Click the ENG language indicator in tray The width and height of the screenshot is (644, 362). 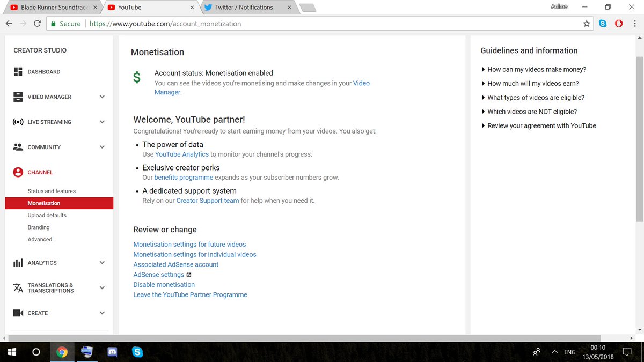(x=570, y=352)
